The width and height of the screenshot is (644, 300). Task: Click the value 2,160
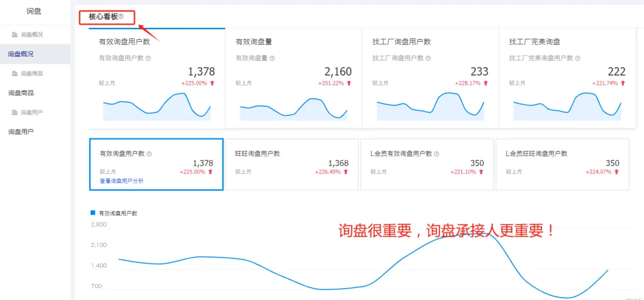click(338, 72)
